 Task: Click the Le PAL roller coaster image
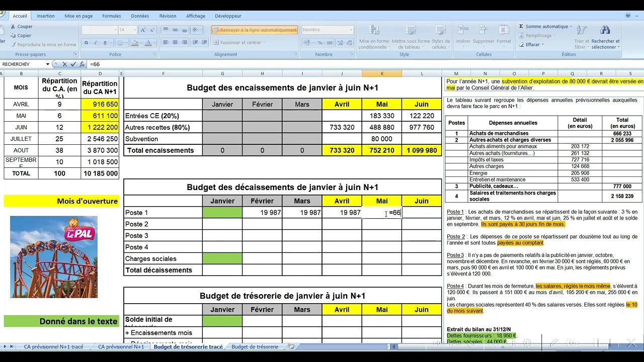tap(54, 257)
